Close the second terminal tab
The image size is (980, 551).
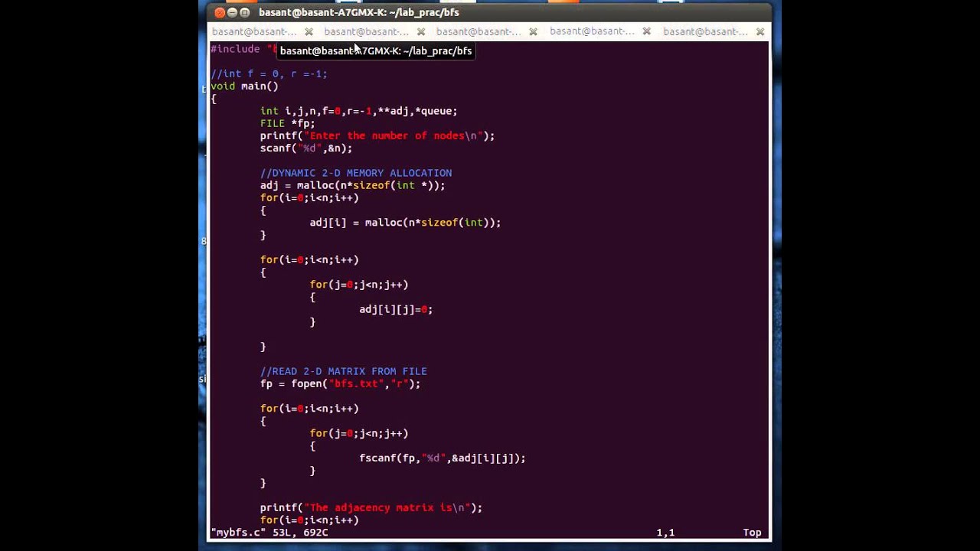click(421, 31)
